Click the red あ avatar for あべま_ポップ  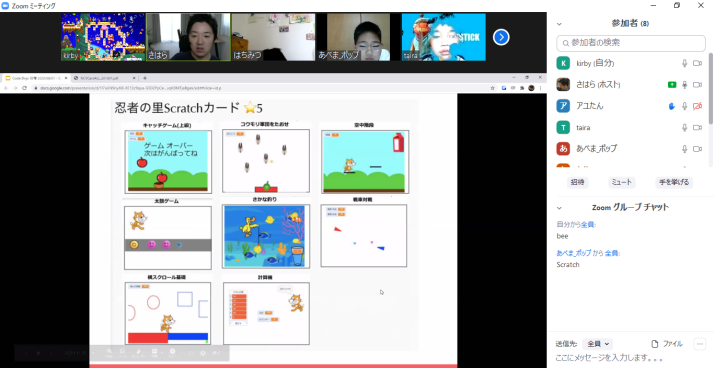point(563,149)
